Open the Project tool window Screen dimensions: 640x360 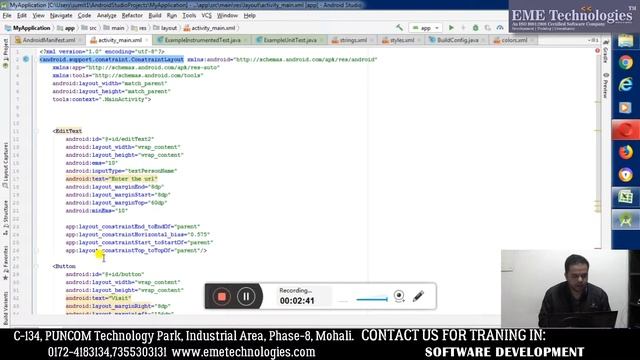tap(5, 52)
